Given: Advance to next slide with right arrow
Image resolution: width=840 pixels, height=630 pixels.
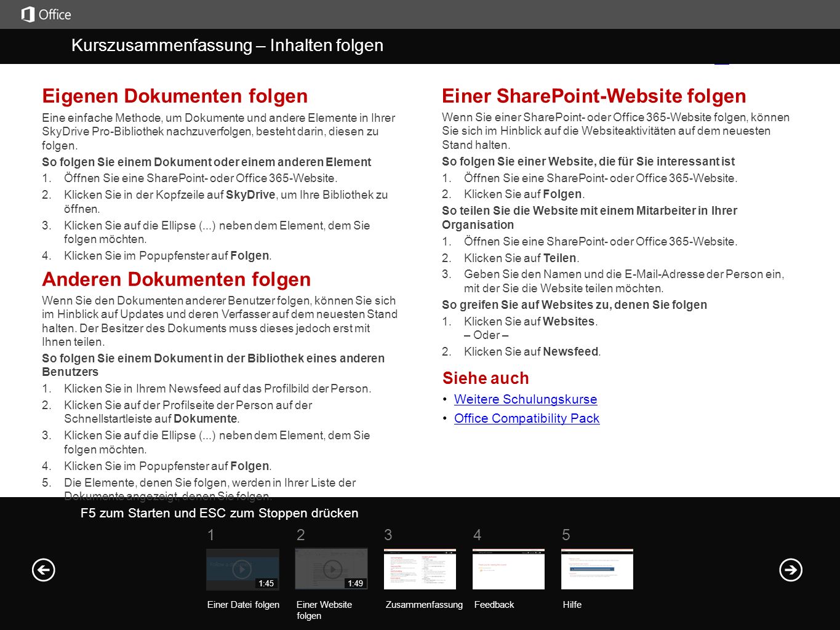Looking at the screenshot, I should point(791,570).
